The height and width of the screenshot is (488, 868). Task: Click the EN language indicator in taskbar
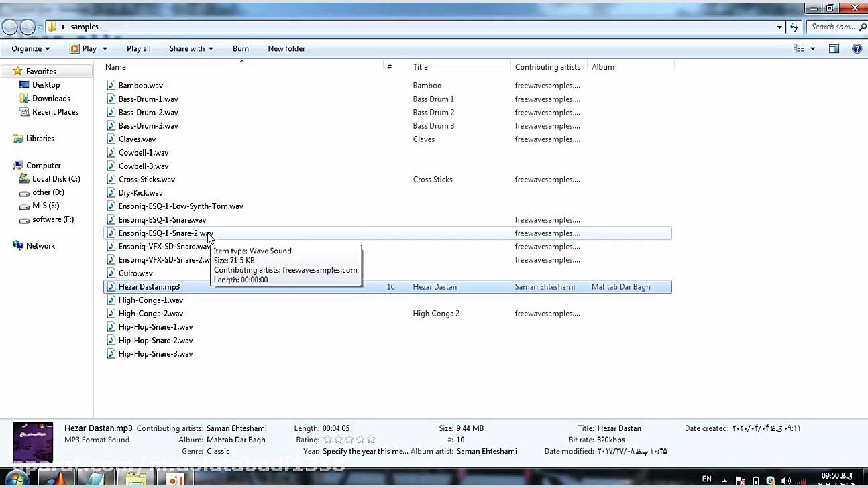coord(706,479)
